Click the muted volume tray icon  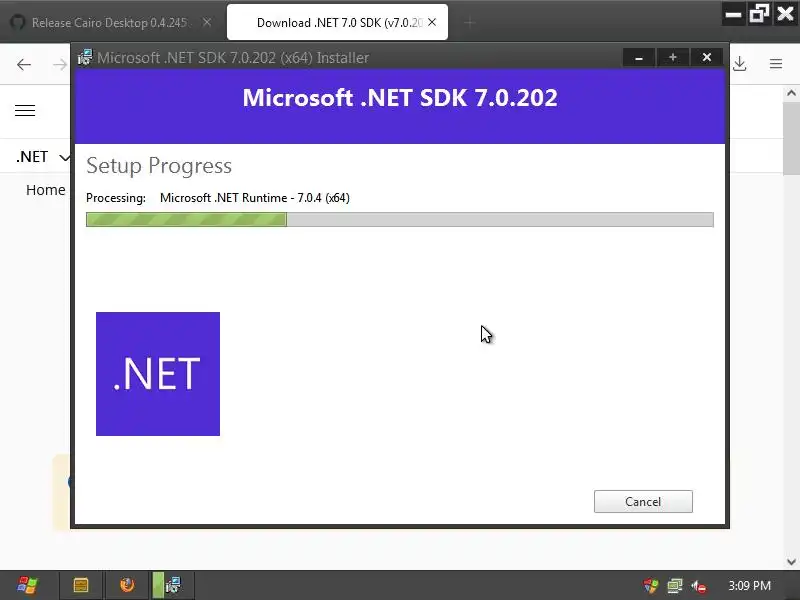(x=699, y=586)
